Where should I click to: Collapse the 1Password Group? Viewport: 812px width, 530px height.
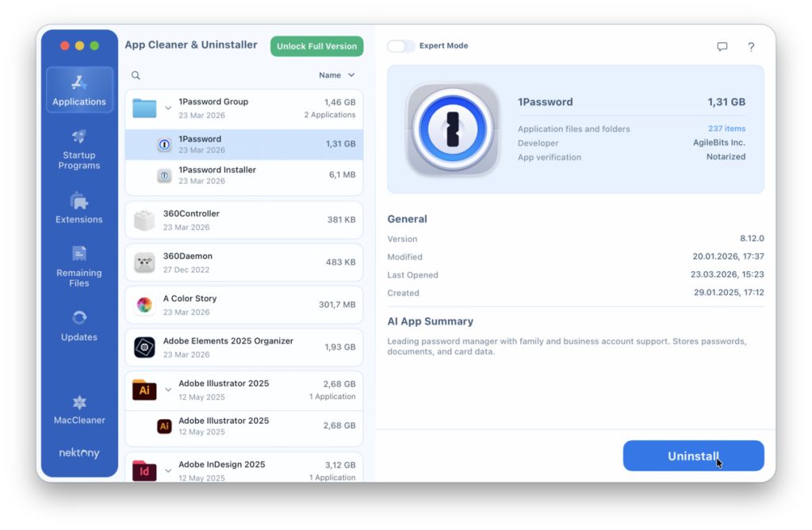168,108
